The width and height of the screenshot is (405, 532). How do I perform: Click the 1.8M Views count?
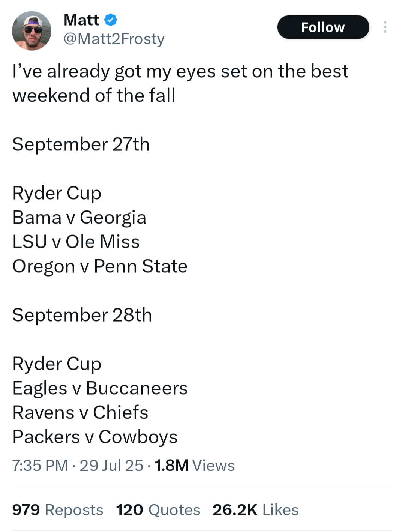click(195, 466)
